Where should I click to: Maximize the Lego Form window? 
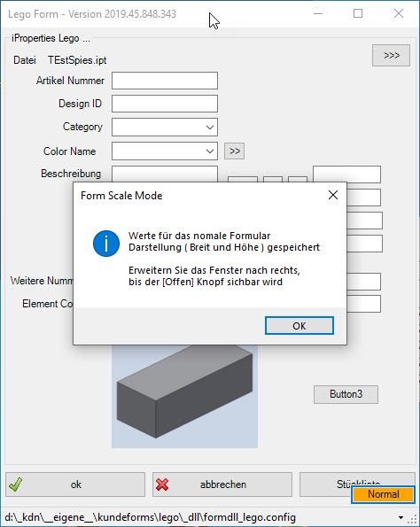(358, 13)
